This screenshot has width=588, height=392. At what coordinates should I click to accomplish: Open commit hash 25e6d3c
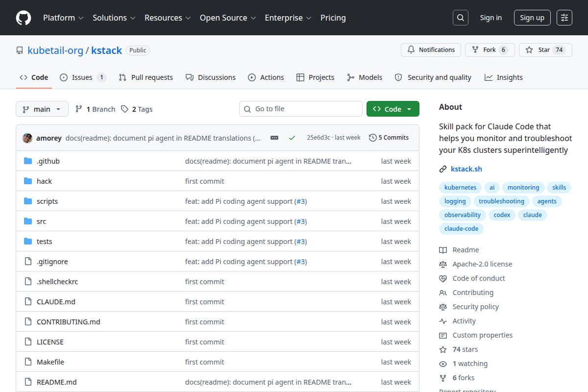click(x=318, y=138)
